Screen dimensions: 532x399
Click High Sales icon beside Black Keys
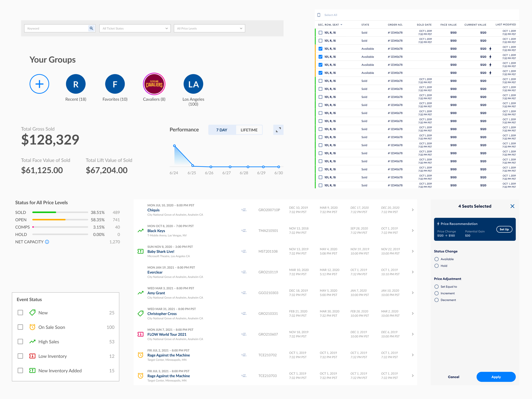point(141,231)
